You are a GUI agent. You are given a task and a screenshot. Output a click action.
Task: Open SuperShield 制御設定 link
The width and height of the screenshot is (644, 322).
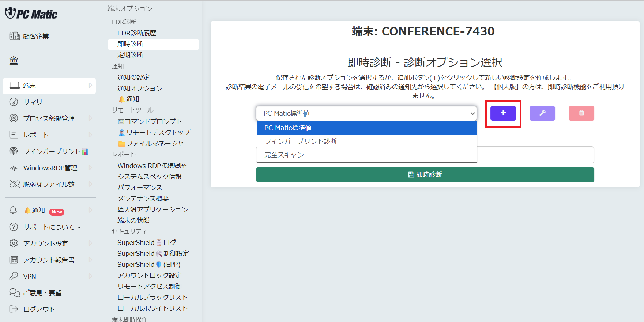pyautogui.click(x=153, y=253)
